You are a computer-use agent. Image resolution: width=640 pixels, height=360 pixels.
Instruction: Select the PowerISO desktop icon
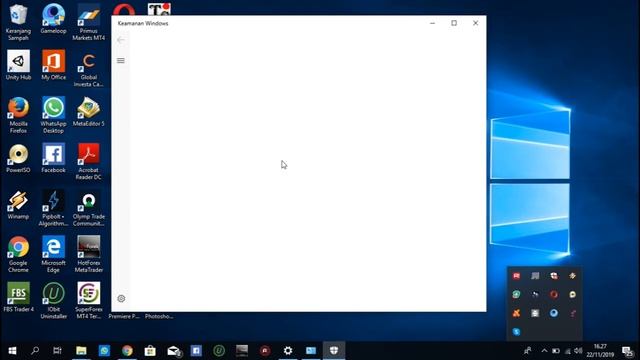(18, 158)
